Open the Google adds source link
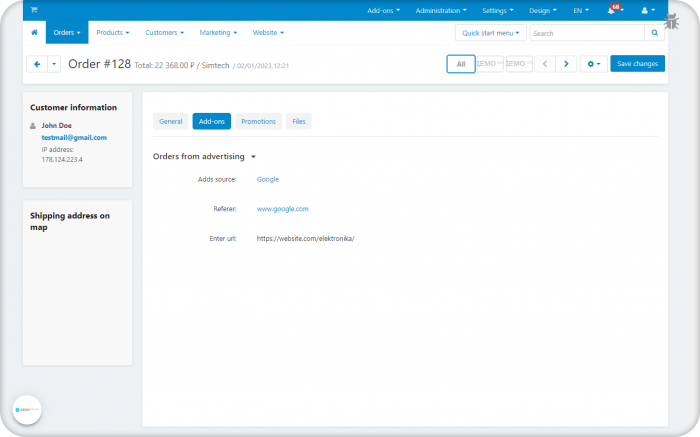Viewport: 700px width, 437px height. pyautogui.click(x=268, y=179)
